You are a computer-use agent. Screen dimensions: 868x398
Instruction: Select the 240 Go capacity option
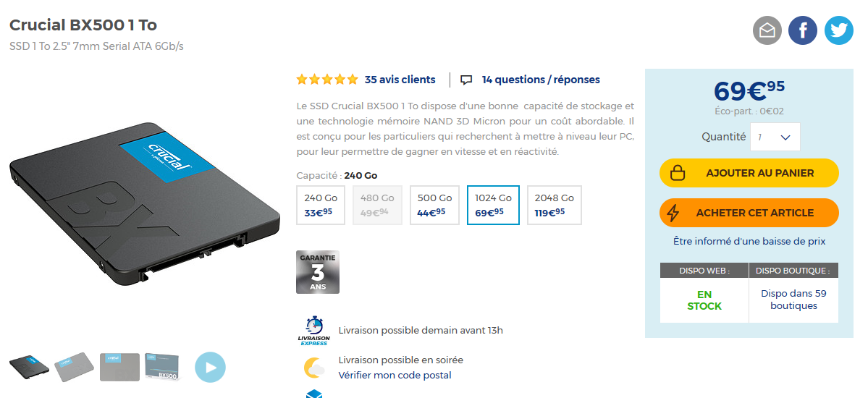[321, 205]
